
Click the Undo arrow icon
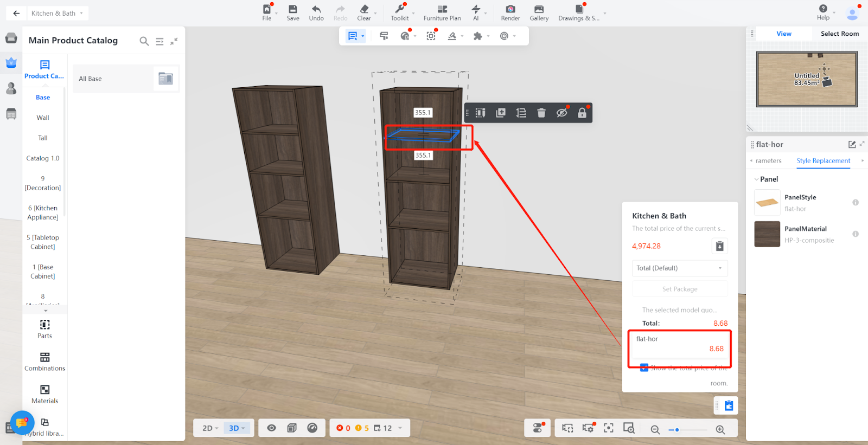(x=316, y=9)
